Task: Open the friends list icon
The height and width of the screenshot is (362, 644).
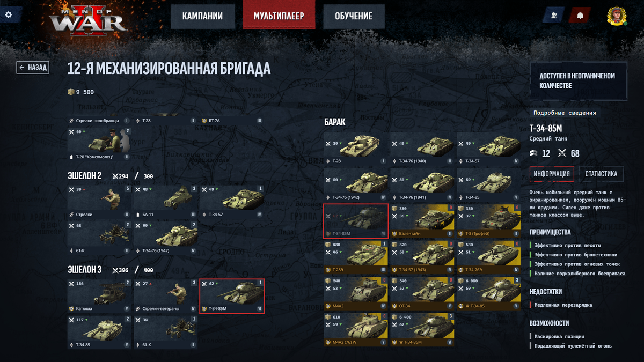Action: pos(553,15)
